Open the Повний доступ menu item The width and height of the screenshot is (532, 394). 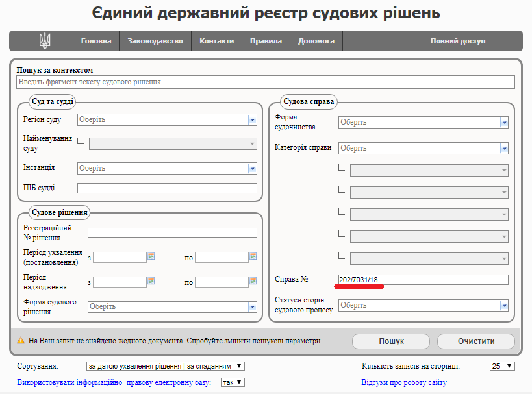pyautogui.click(x=457, y=41)
